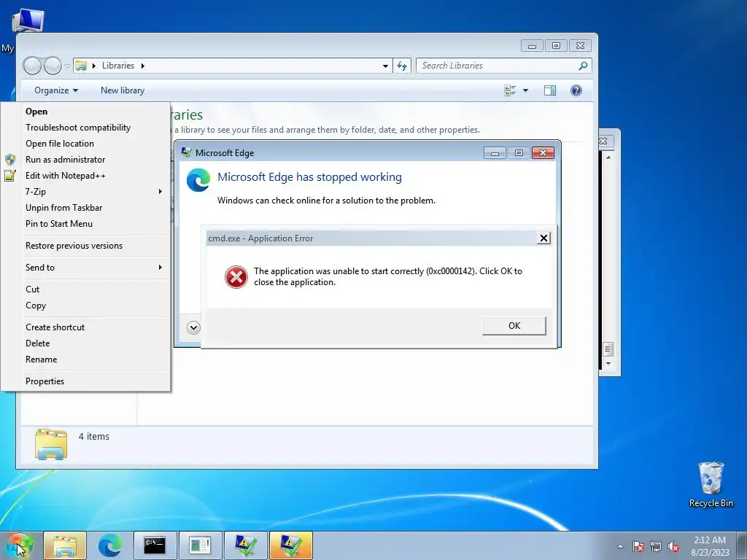Click the Explorer Back navigation button
Image resolution: width=747 pixels, height=560 pixels.
point(32,66)
